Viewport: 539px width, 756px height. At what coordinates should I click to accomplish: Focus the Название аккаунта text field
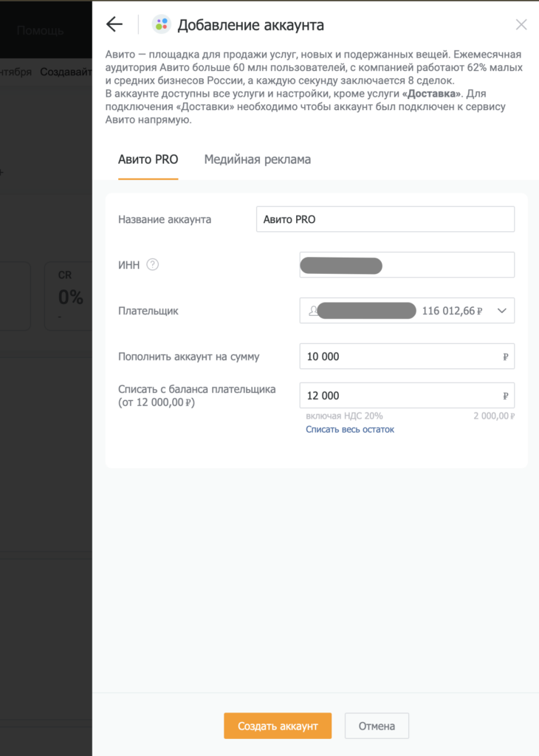click(385, 219)
